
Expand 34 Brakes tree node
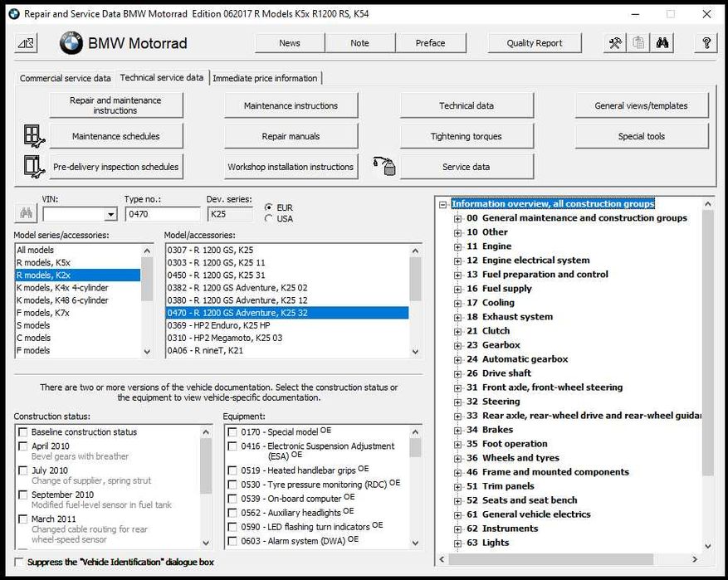pos(457,430)
